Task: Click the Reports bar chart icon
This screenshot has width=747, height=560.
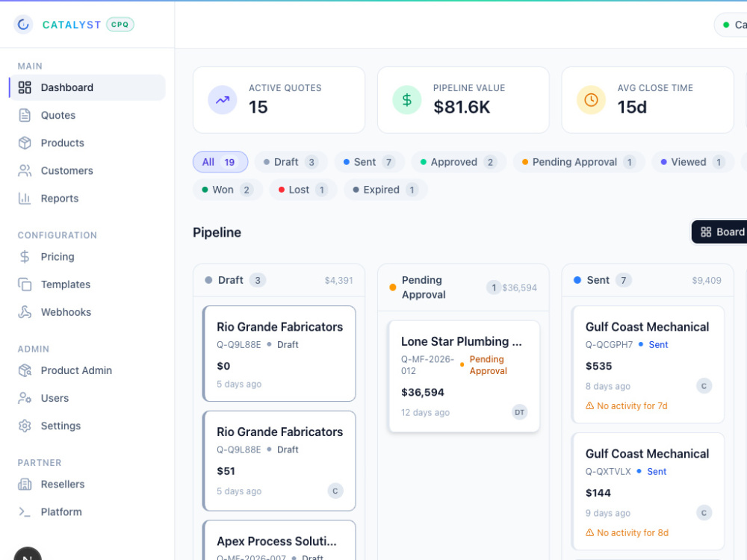Action: coord(25,198)
